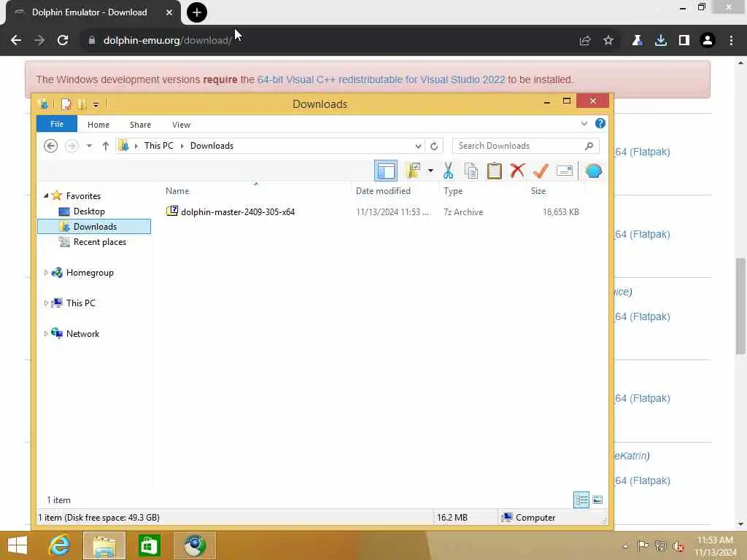Open the Home ribbon tab
Viewport: 747px width, 560px height.
(98, 124)
